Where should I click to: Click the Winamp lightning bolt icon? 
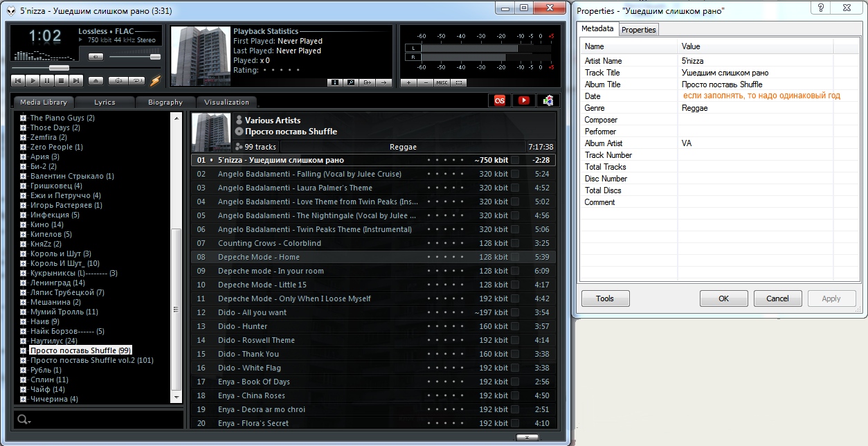coord(155,80)
